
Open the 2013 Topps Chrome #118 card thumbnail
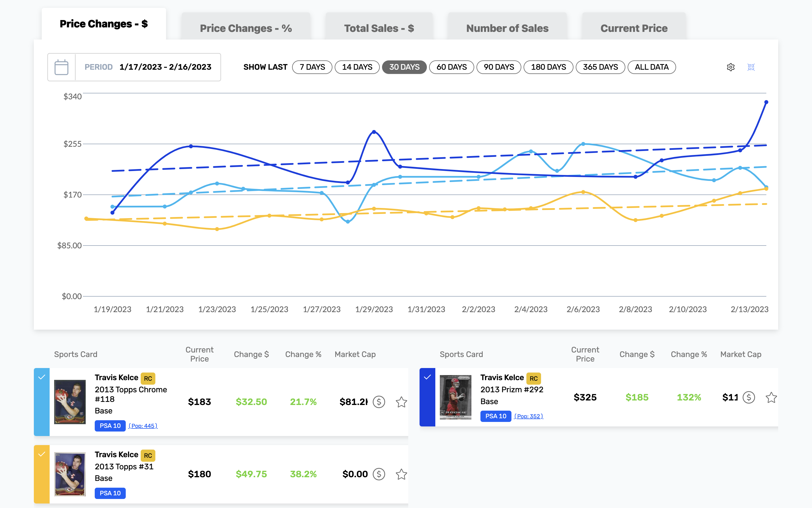(70, 402)
